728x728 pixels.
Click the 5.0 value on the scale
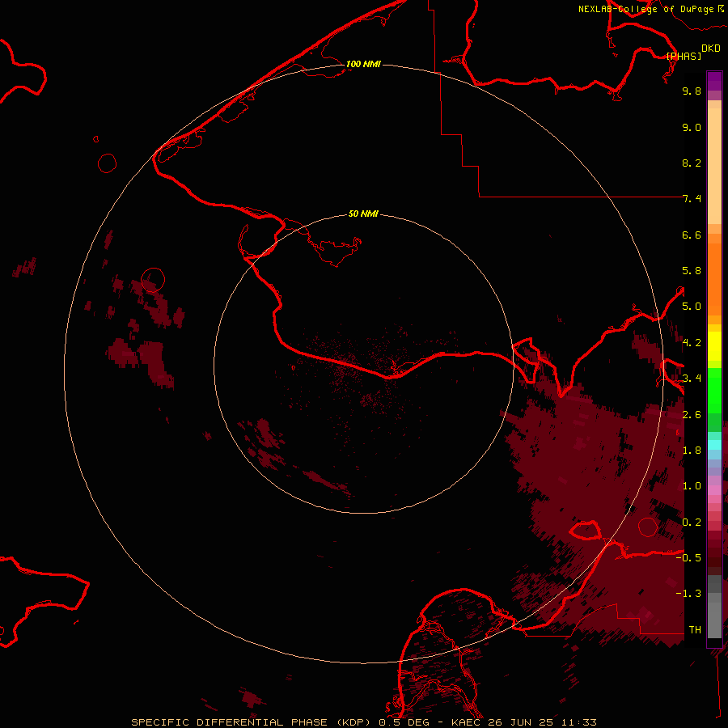(x=692, y=307)
